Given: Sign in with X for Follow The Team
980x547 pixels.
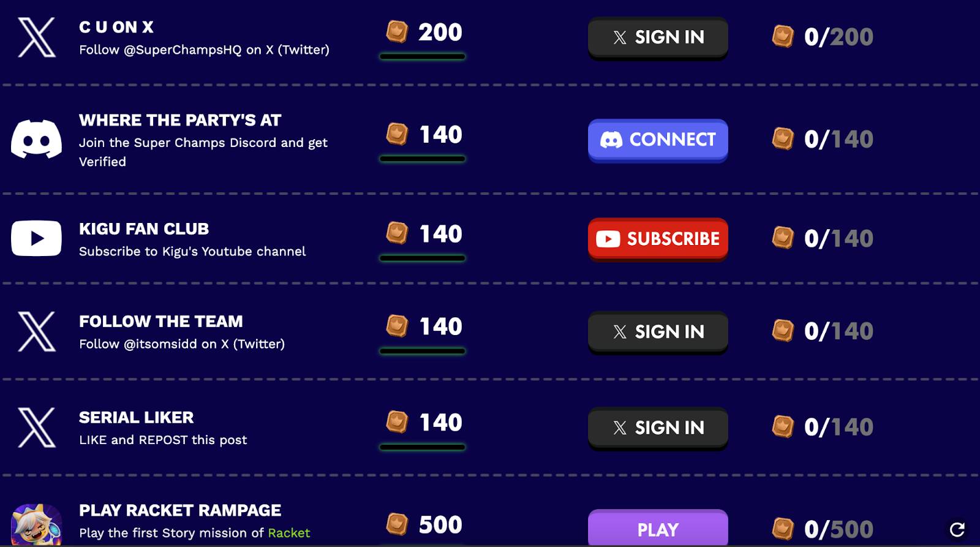Looking at the screenshot, I should coord(658,333).
